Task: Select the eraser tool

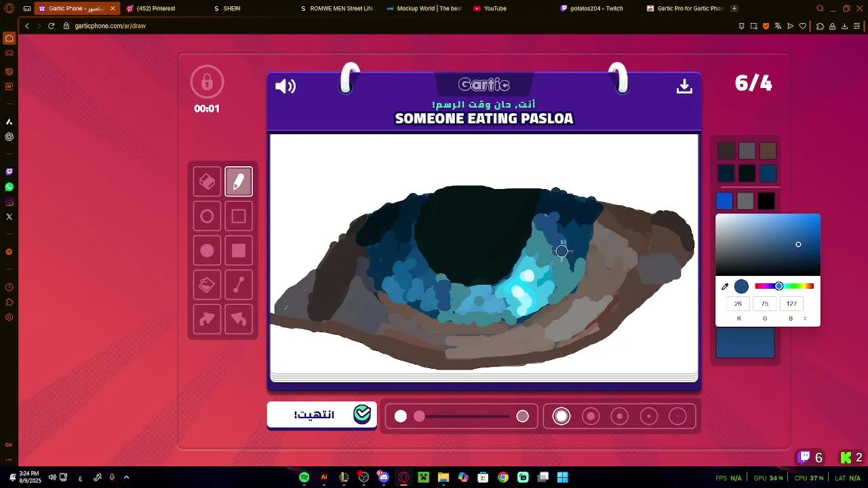Action: click(207, 182)
